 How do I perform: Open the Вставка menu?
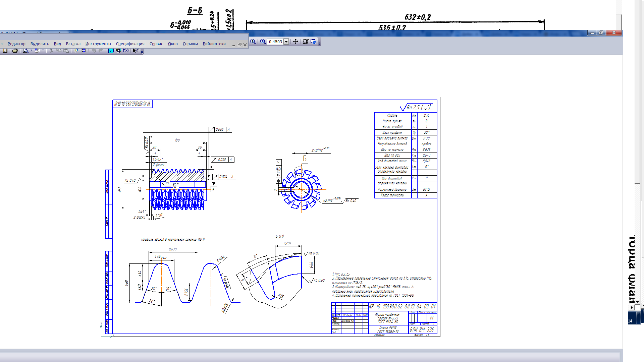[x=73, y=44]
